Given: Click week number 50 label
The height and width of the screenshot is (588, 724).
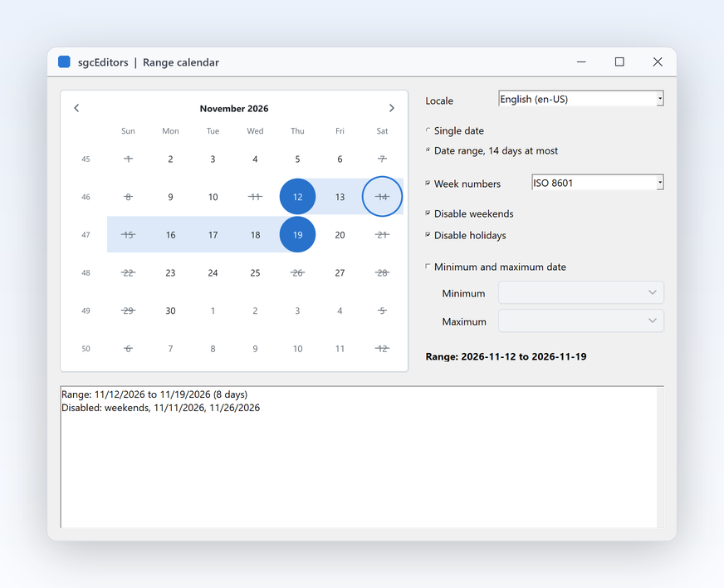Looking at the screenshot, I should 86,348.
